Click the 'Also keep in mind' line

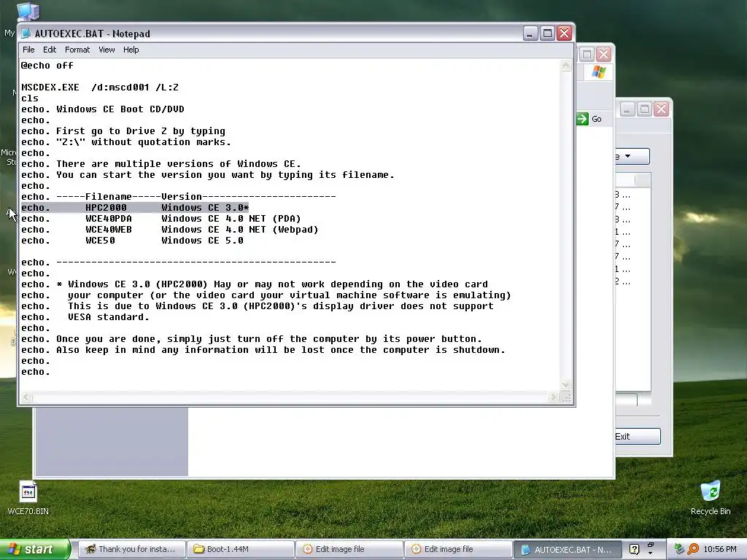pos(263,350)
